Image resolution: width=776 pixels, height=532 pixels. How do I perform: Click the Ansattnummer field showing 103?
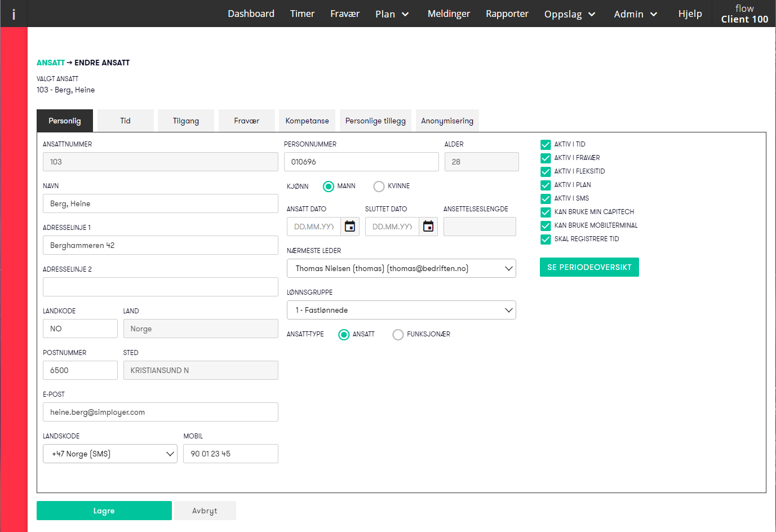161,162
